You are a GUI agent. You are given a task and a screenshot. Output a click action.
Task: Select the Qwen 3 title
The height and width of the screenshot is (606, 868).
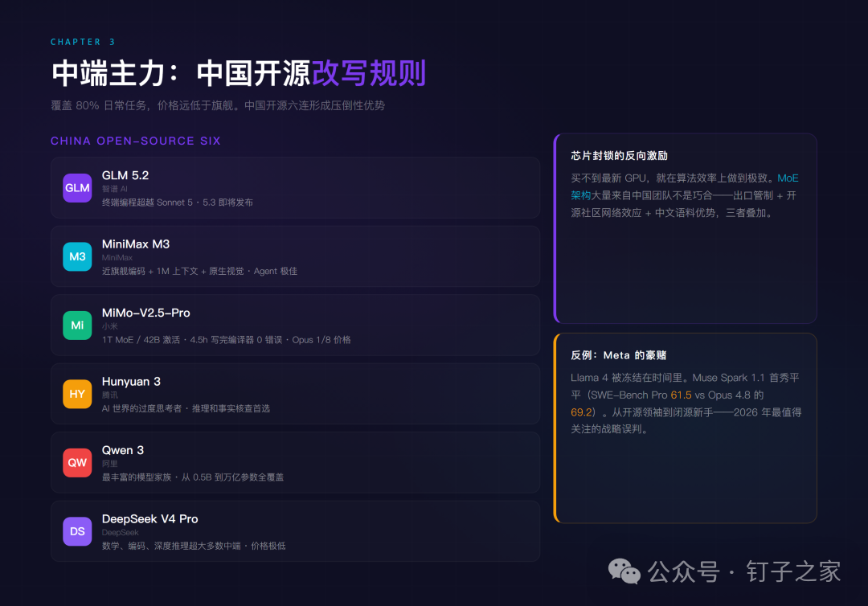pyautogui.click(x=123, y=450)
